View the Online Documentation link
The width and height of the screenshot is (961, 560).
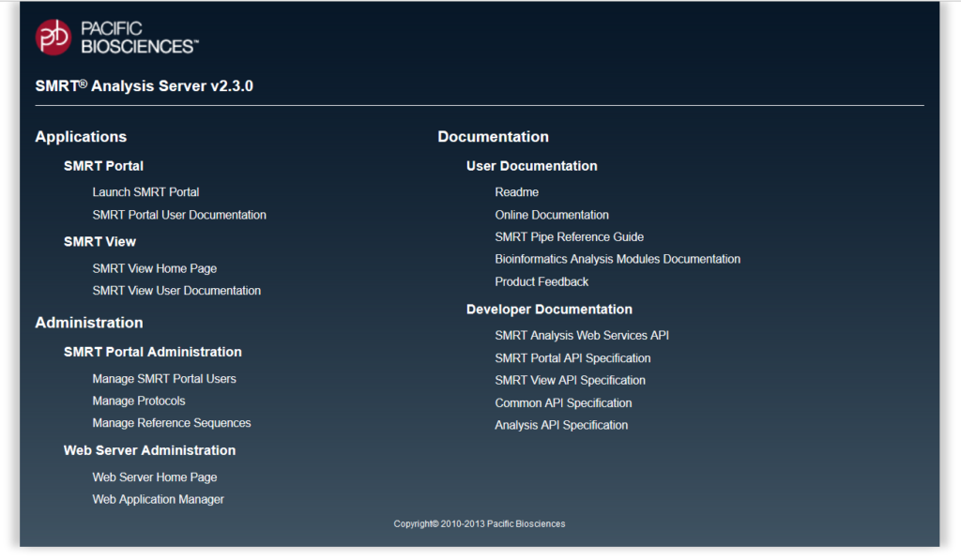click(x=552, y=215)
